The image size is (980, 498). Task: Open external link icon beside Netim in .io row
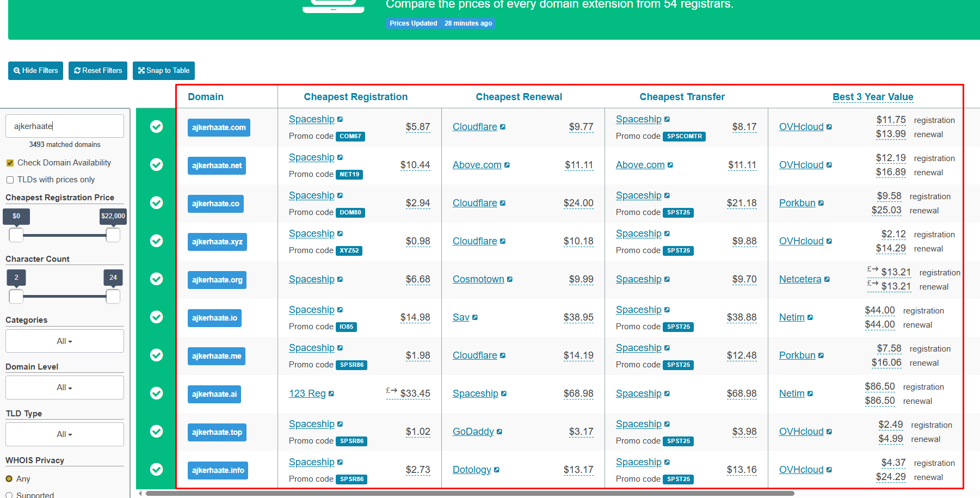click(810, 317)
